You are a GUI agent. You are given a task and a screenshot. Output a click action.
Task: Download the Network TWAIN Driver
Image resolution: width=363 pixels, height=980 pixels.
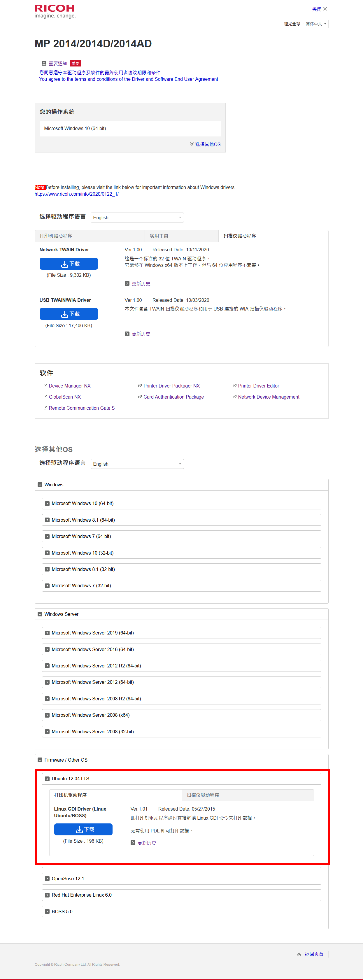(x=69, y=264)
